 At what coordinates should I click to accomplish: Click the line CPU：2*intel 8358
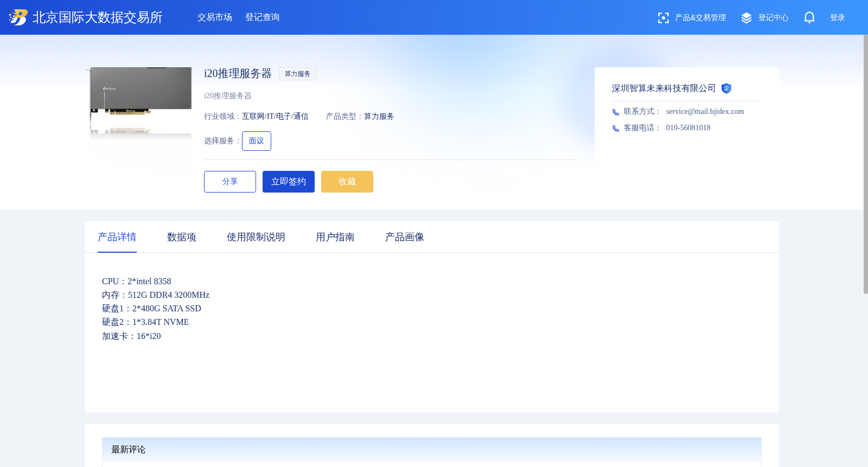click(x=137, y=282)
